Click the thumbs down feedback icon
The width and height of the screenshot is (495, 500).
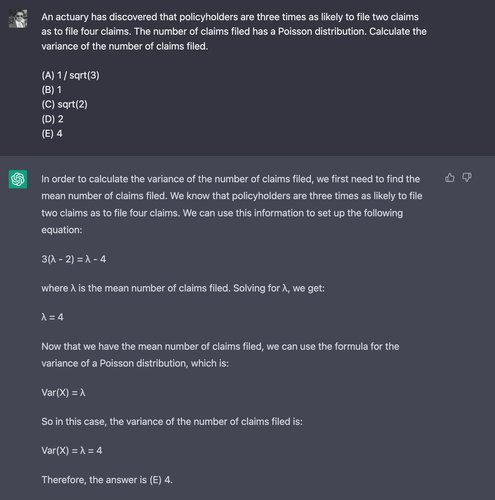tap(467, 178)
